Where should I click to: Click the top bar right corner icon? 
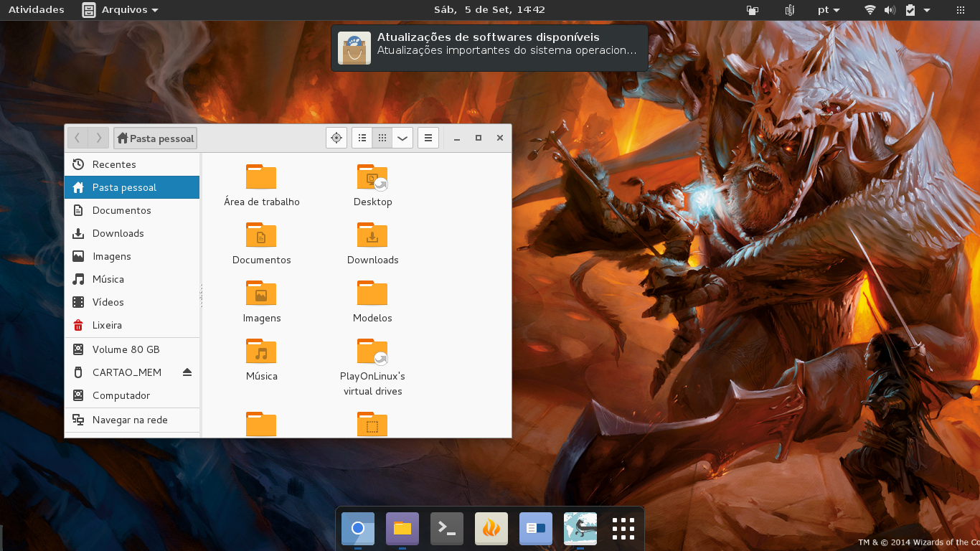(961, 10)
